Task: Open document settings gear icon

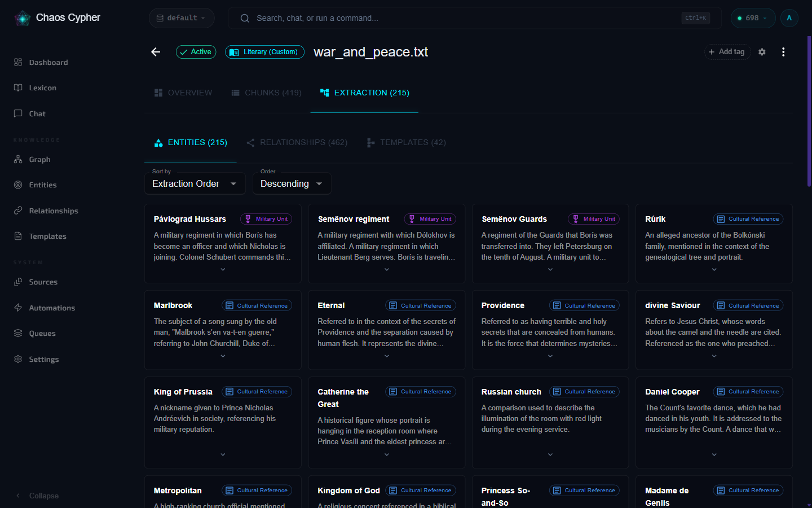Action: tap(762, 52)
